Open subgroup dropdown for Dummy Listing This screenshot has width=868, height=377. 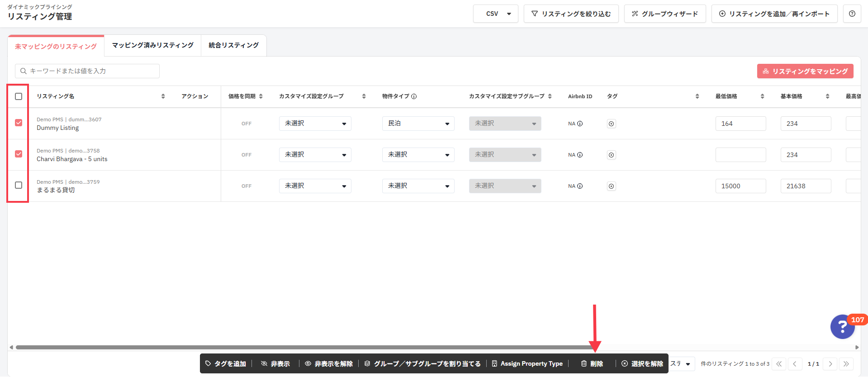(x=505, y=124)
